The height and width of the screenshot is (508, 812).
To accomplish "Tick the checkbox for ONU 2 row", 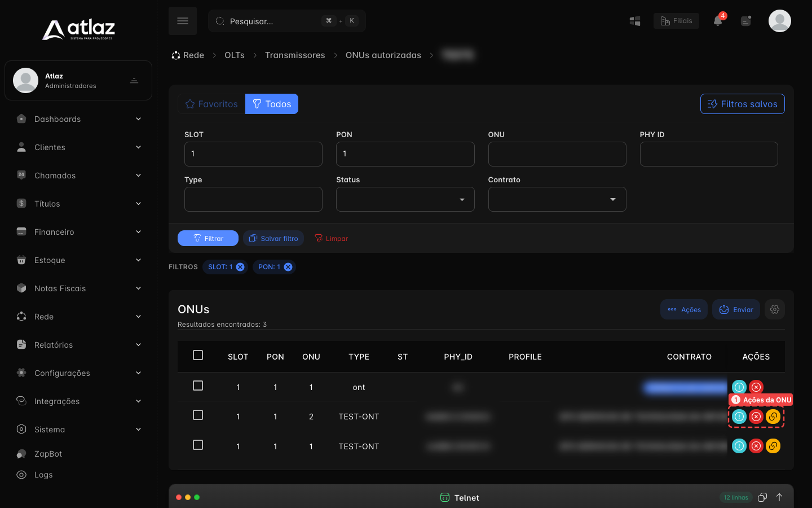I will [198, 415].
